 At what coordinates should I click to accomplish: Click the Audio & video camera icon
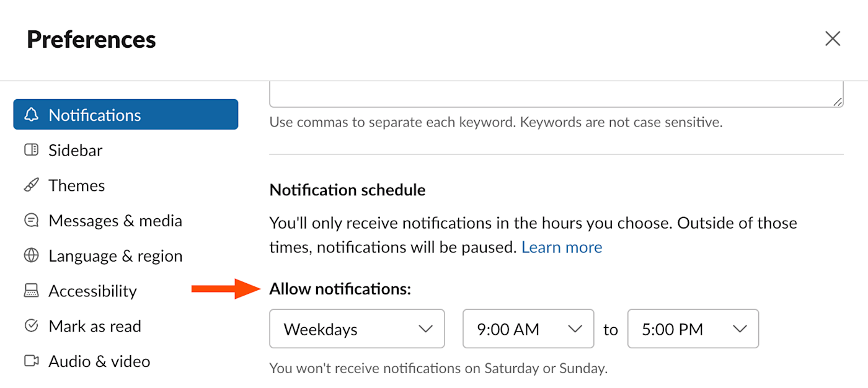(x=31, y=361)
